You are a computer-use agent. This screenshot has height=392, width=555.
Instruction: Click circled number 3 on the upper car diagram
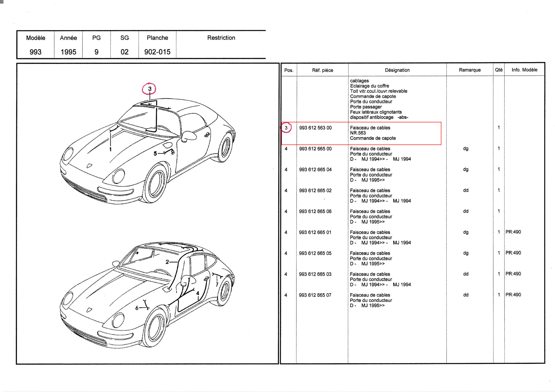[149, 89]
